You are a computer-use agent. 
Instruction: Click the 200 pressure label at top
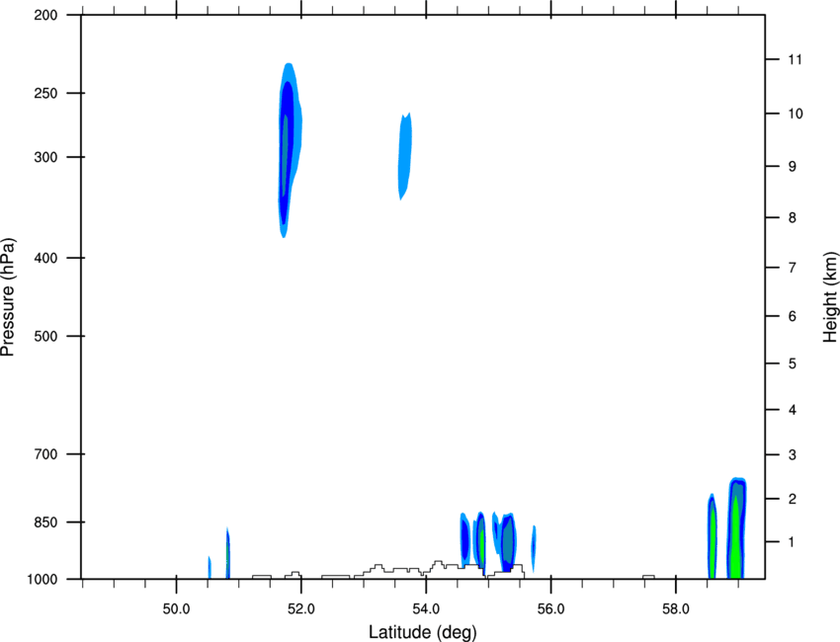(45, 15)
